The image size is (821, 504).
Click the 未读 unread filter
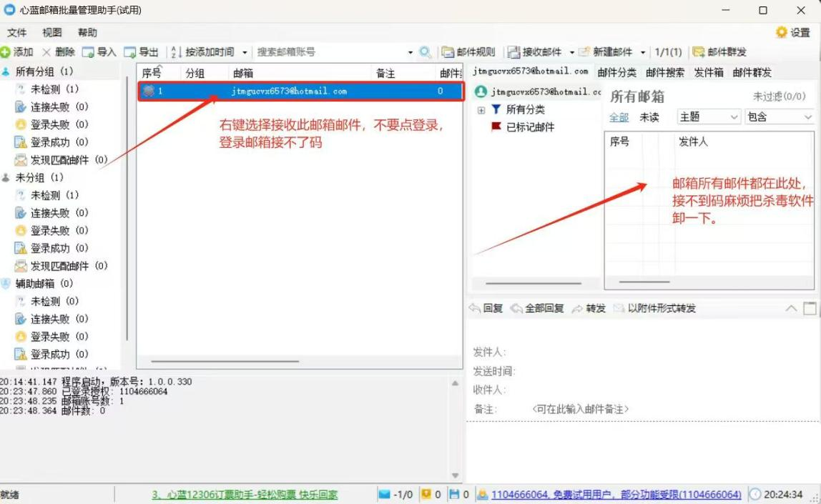coord(649,117)
